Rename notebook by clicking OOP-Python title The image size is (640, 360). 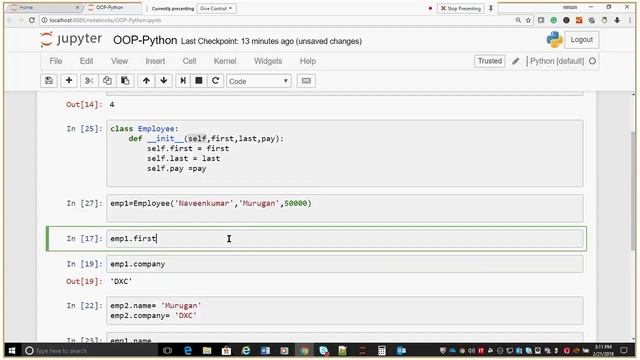(x=145, y=40)
